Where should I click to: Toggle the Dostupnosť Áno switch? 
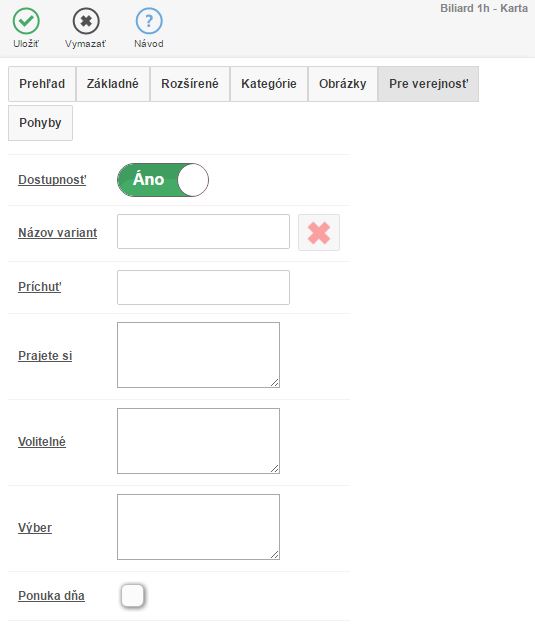tap(163, 180)
